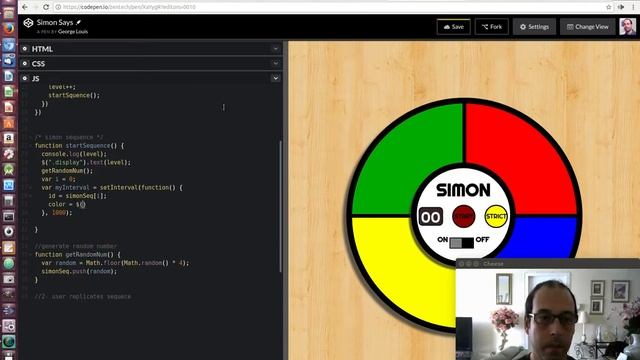This screenshot has width=640, height=360.
Task: Open the JS editor dropdown chevron
Action: (276, 78)
